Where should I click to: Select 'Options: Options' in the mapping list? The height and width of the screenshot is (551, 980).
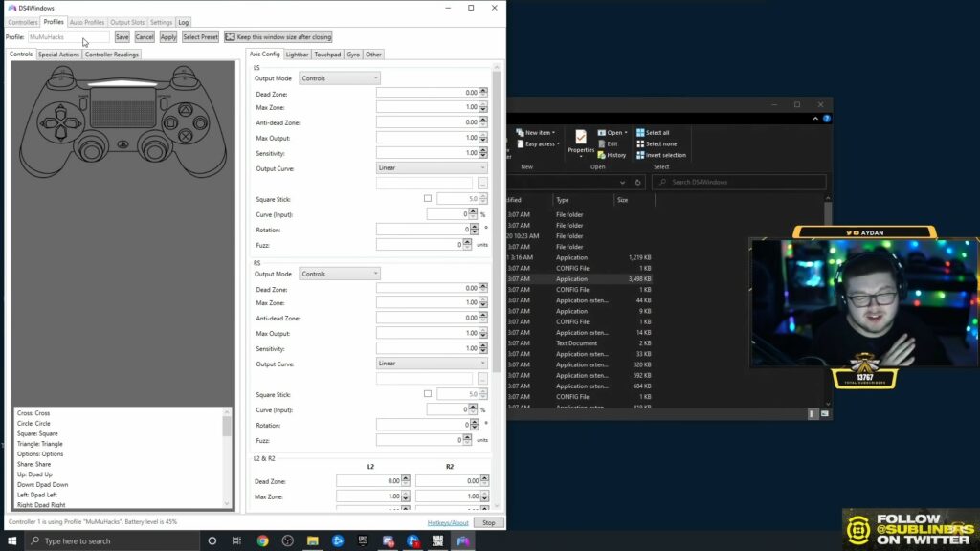40,454
